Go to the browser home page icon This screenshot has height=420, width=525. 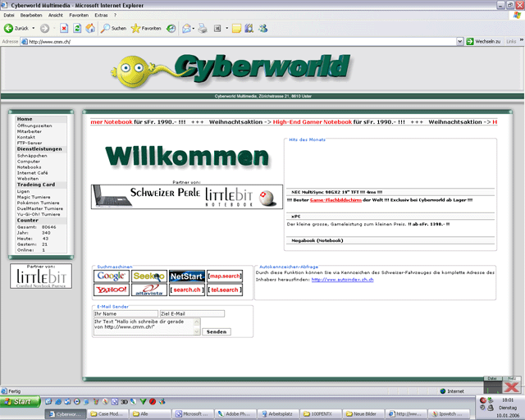click(90, 29)
